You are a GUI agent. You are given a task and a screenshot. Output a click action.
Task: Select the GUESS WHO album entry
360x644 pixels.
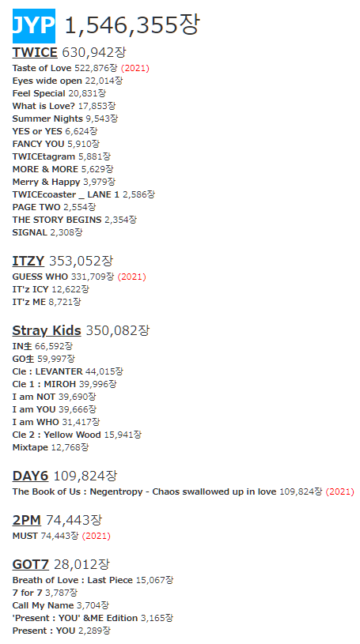click(40, 277)
